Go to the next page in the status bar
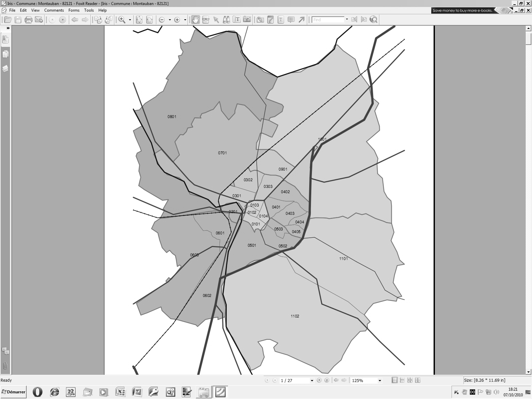The image size is (532, 399). [319, 380]
